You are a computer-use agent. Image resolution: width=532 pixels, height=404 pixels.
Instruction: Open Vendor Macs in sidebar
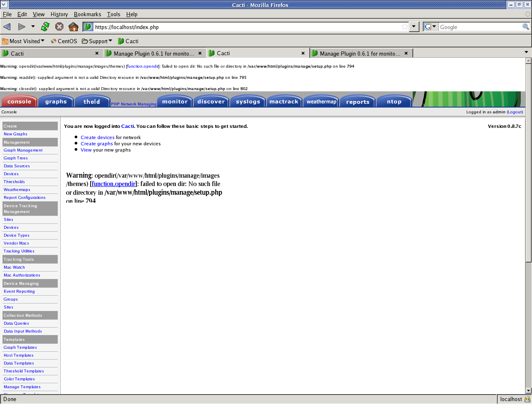click(16, 243)
